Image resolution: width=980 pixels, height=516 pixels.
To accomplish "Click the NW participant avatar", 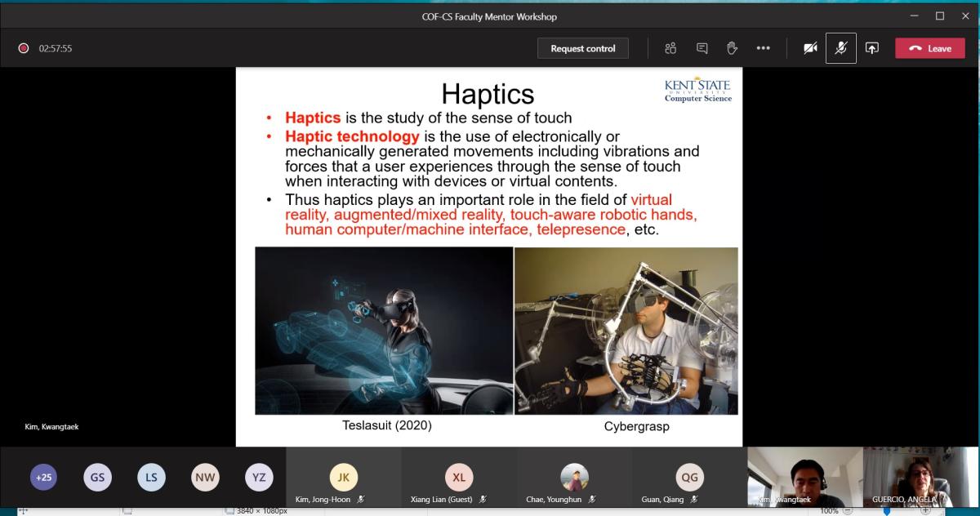I will click(x=205, y=478).
